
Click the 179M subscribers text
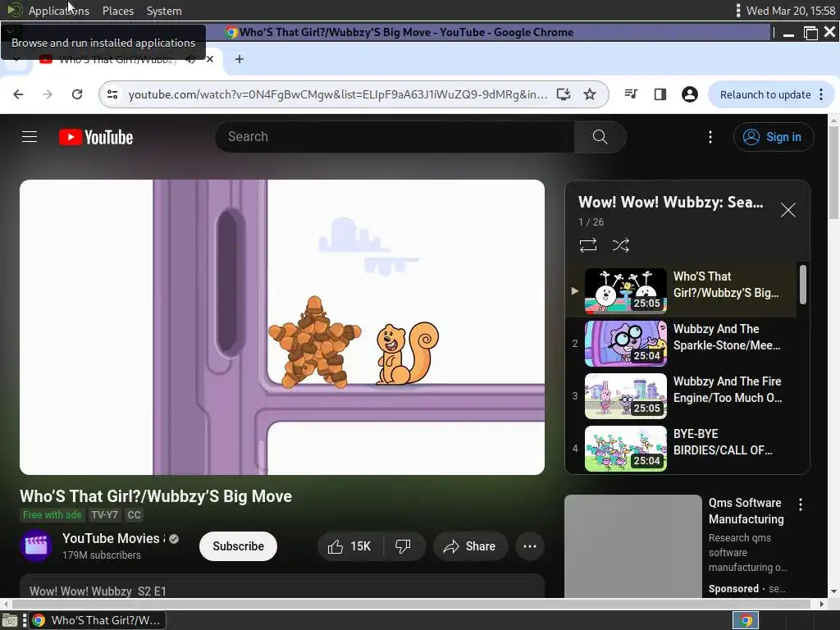point(101,555)
